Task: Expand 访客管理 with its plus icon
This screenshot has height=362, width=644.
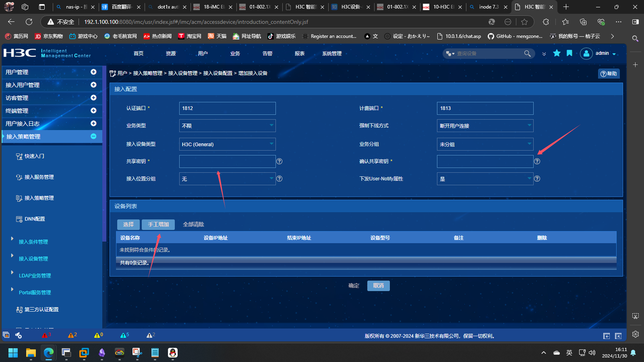Action: click(93, 98)
